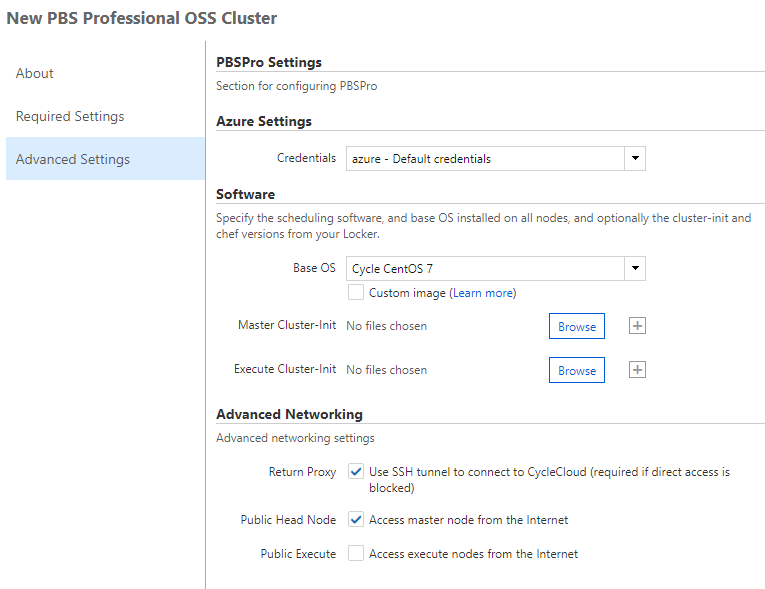Click 'No files chosen' for Master Cluster-Init
This screenshot has height=589, width=765.
tap(386, 326)
